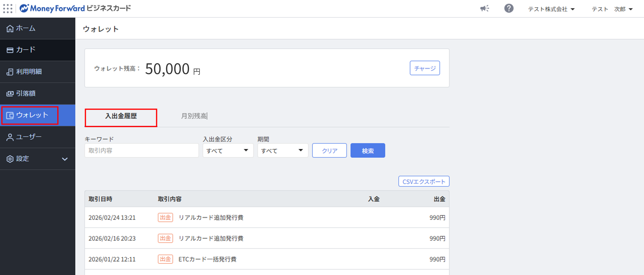Open the テスト株式会社 company dropdown
644x275 pixels.
pyautogui.click(x=551, y=9)
